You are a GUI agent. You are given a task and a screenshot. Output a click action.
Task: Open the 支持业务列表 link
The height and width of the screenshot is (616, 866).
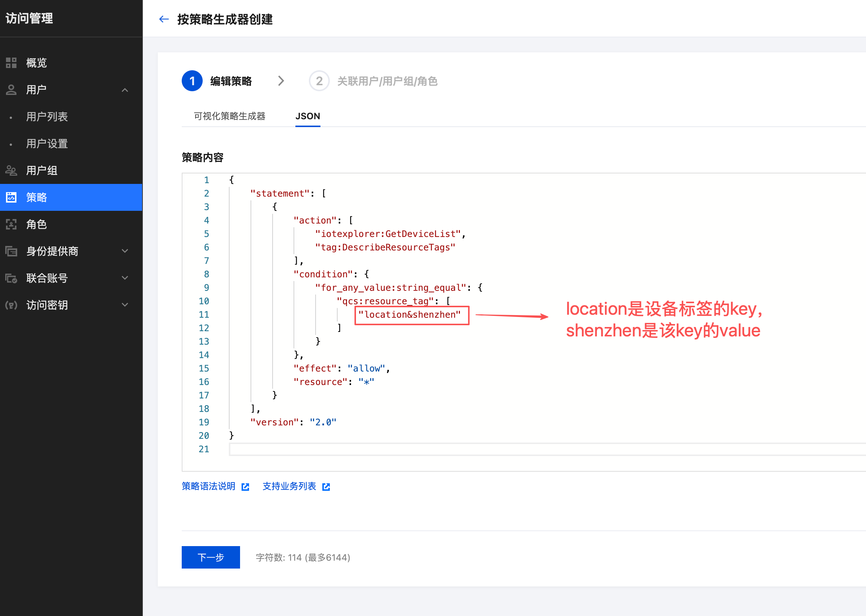tap(289, 486)
